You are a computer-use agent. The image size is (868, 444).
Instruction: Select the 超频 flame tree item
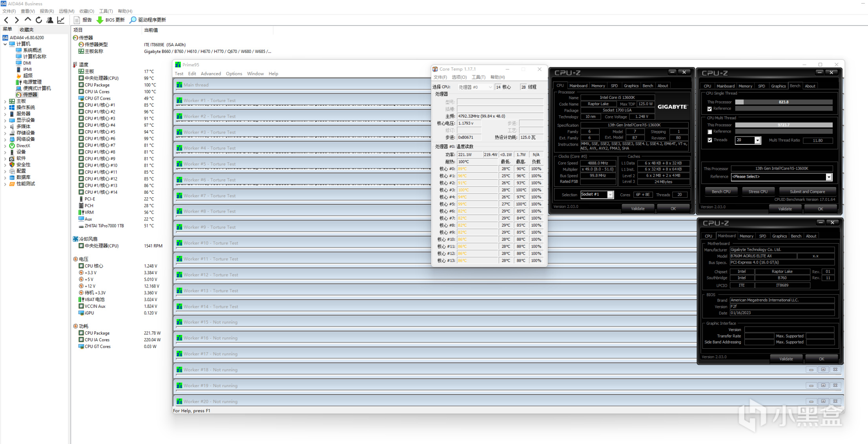point(27,76)
